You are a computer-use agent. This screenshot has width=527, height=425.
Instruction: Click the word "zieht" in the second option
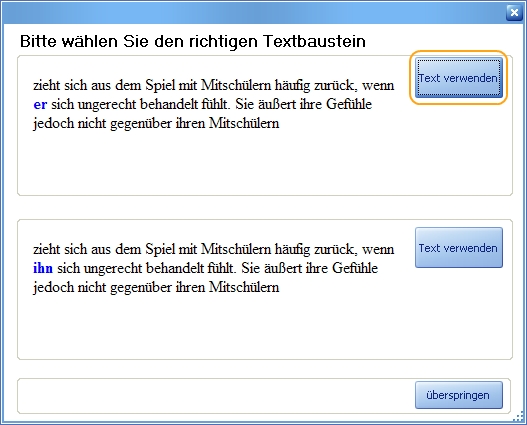(x=46, y=249)
